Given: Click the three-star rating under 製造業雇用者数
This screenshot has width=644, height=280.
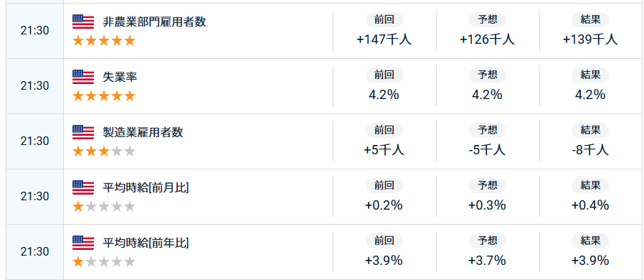Looking at the screenshot, I should pyautogui.click(x=104, y=151).
